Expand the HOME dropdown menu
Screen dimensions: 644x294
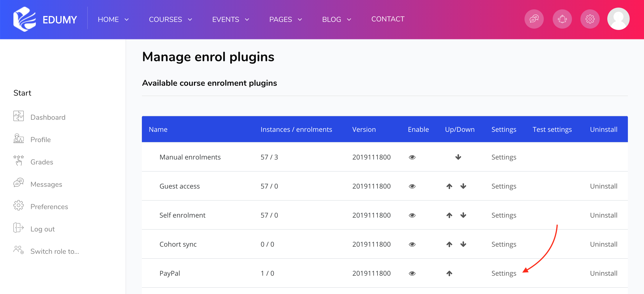tap(113, 19)
